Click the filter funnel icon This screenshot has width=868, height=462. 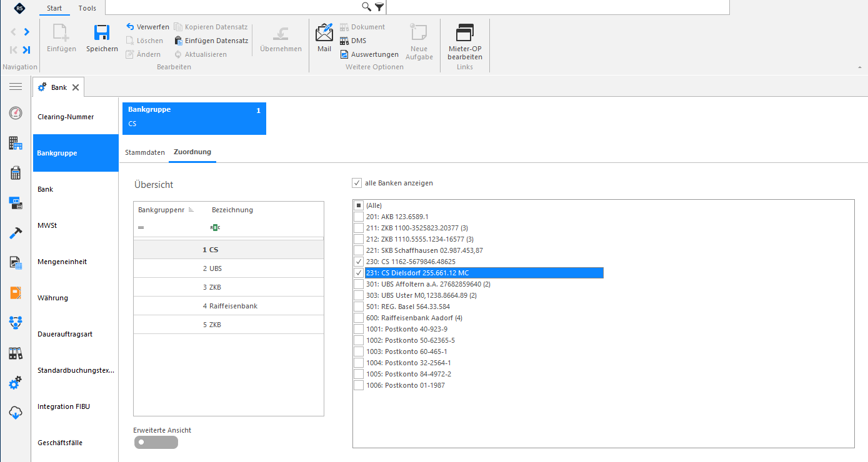tap(379, 7)
